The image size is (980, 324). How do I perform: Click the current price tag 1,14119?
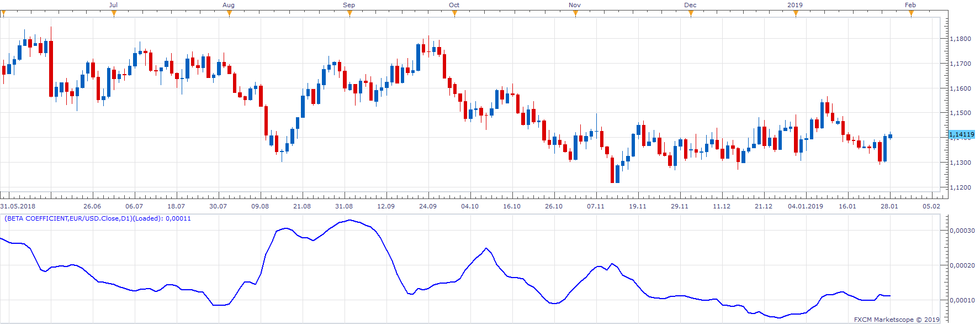coord(962,134)
